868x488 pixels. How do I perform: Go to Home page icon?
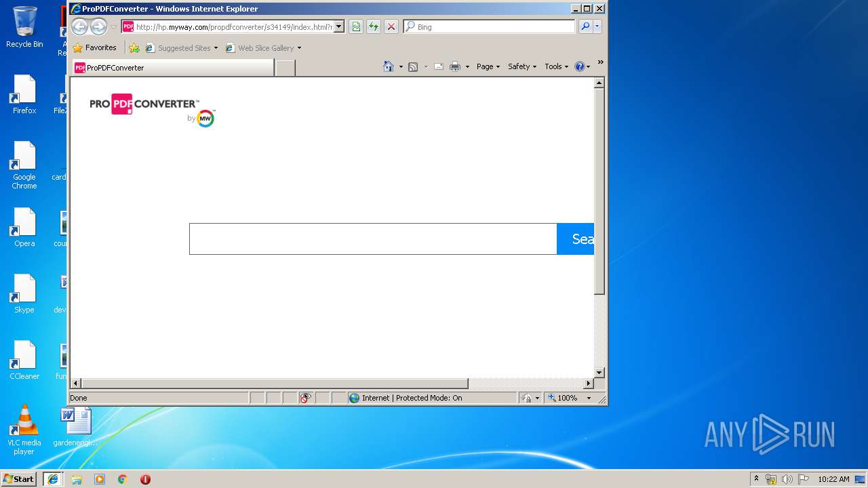(389, 66)
